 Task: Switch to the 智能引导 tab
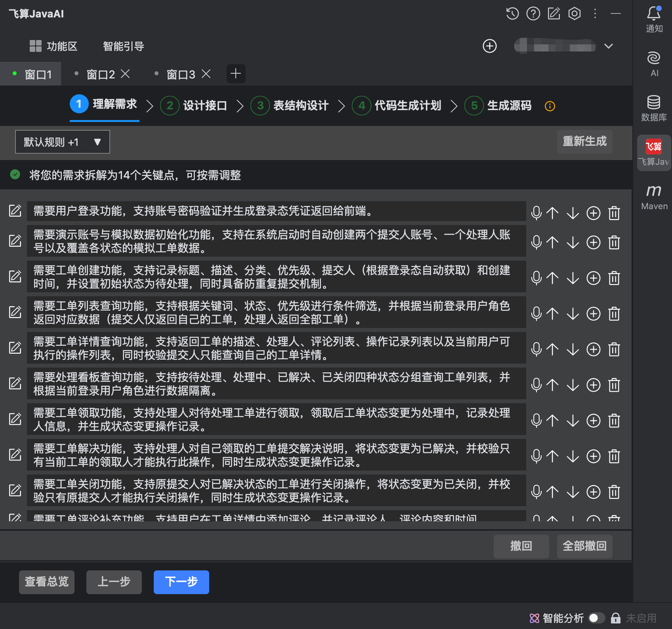(x=123, y=46)
